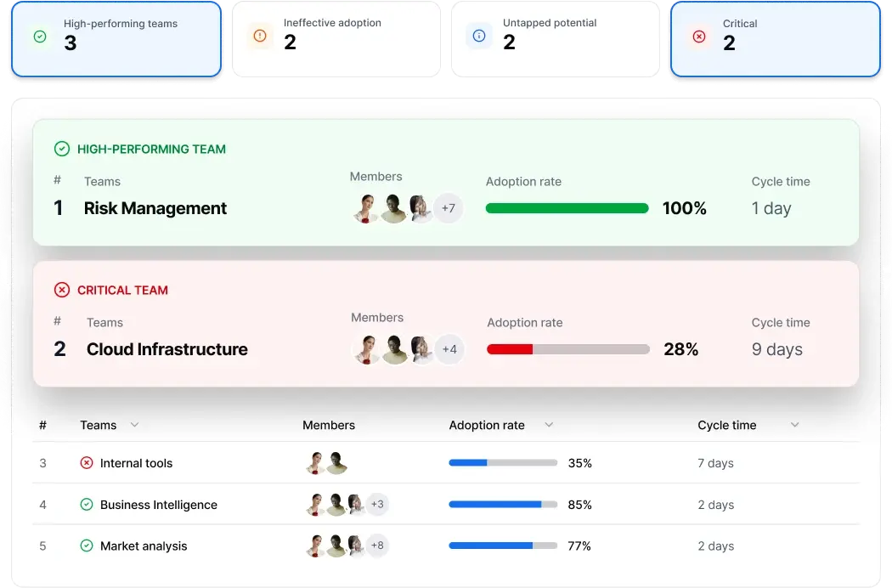Click the 28% adoption rate progress bar

(x=565, y=348)
